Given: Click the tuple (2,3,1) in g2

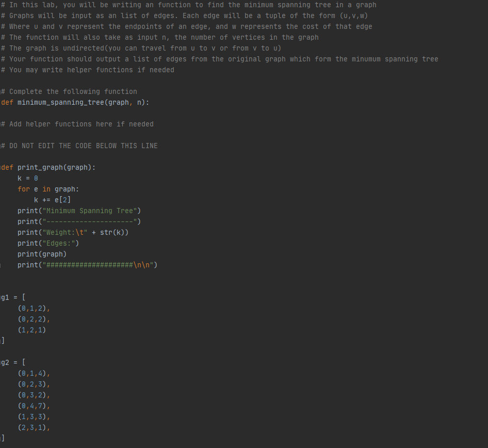Looking at the screenshot, I should [32, 427].
